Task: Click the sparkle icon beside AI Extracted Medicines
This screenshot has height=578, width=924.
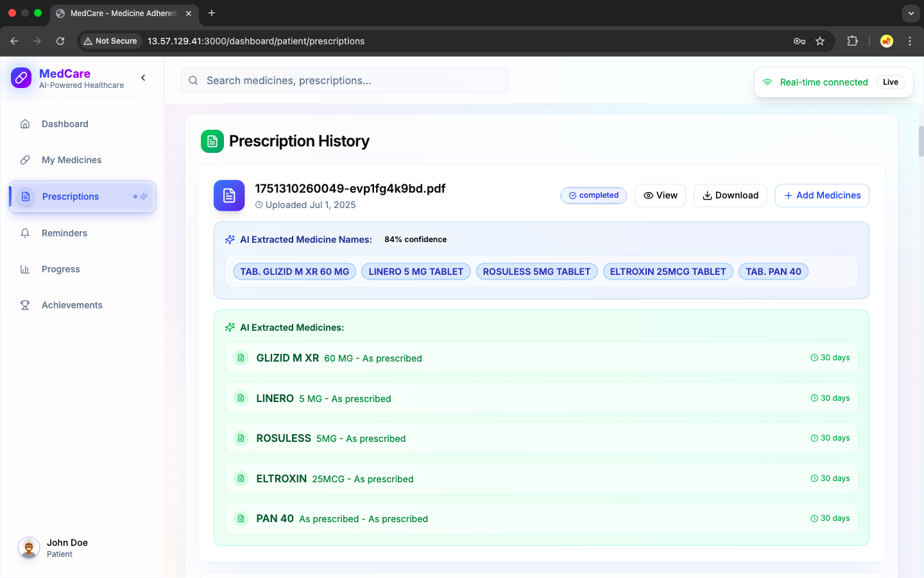Action: (x=230, y=328)
